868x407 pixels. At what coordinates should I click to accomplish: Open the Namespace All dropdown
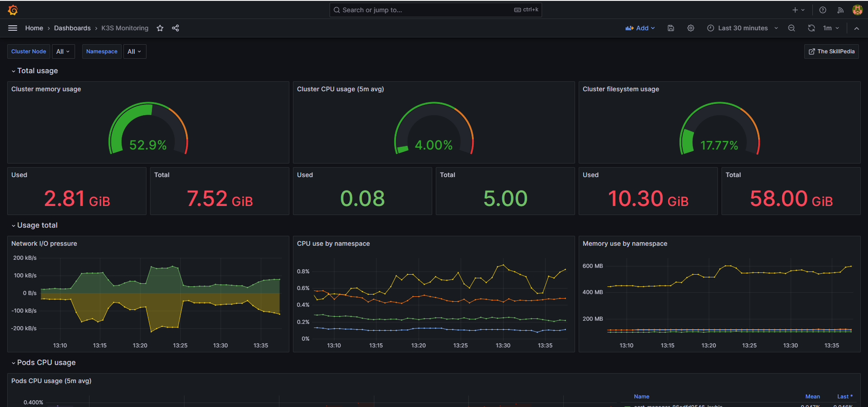[x=134, y=51]
